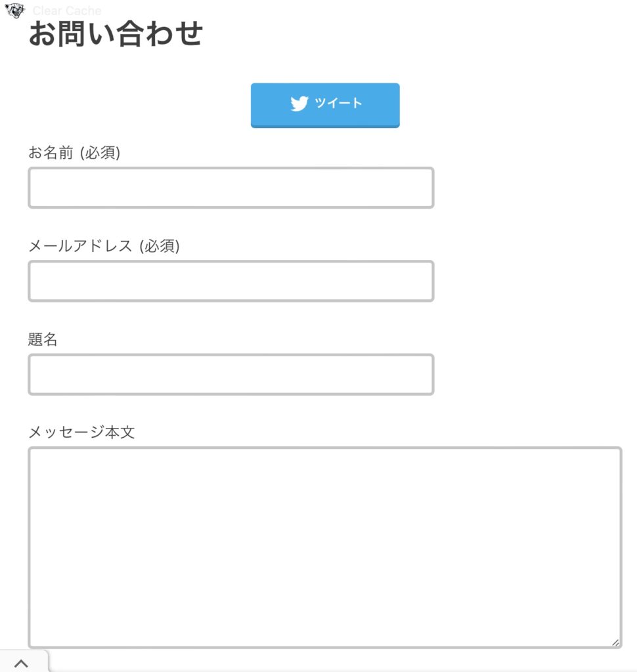Click the 問 character in the page title
This screenshot has width=637, height=672.
pyautogui.click(x=71, y=34)
